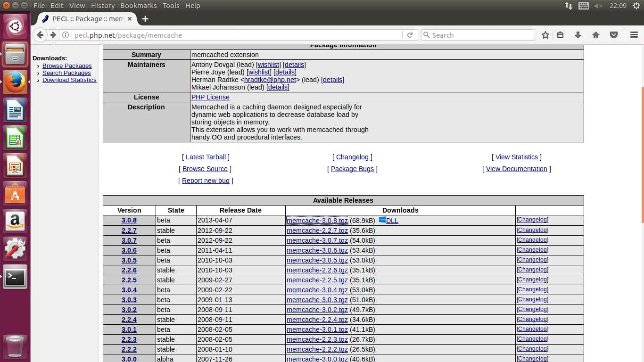Open the File menu
This screenshot has height=362, width=644.
[x=39, y=6]
